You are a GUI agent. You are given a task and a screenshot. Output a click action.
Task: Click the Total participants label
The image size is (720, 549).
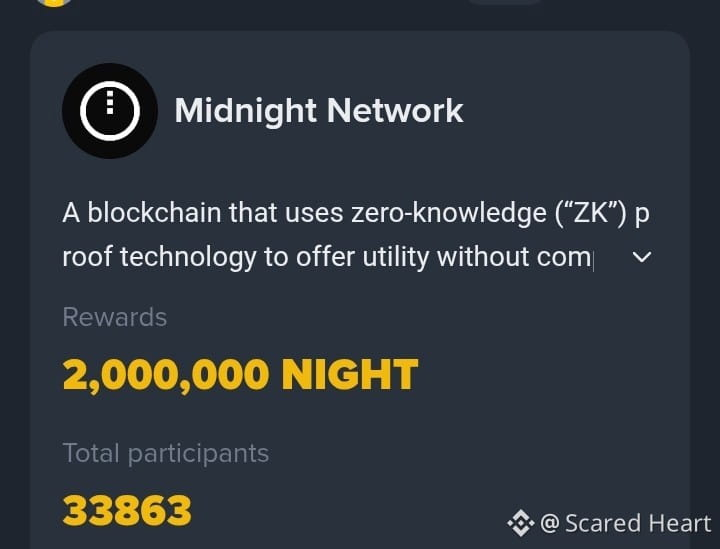[x=166, y=454]
